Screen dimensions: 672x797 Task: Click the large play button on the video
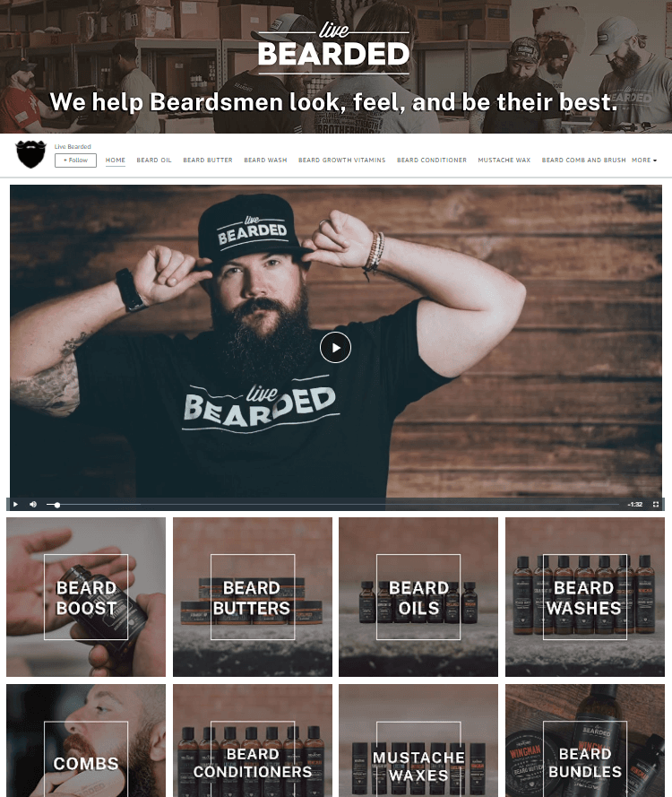pos(335,348)
